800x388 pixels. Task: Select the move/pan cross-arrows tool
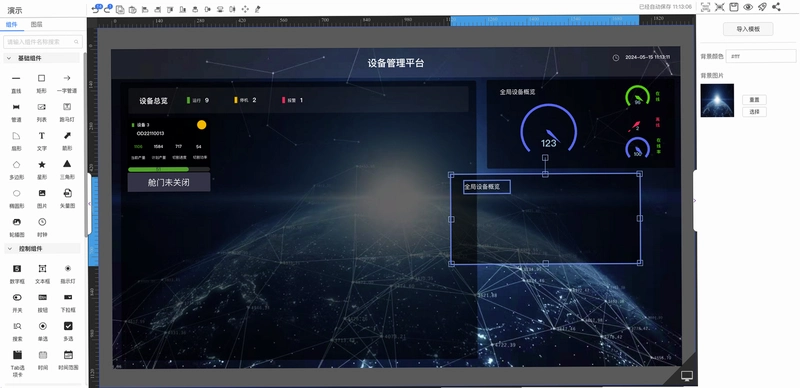pyautogui.click(x=245, y=9)
